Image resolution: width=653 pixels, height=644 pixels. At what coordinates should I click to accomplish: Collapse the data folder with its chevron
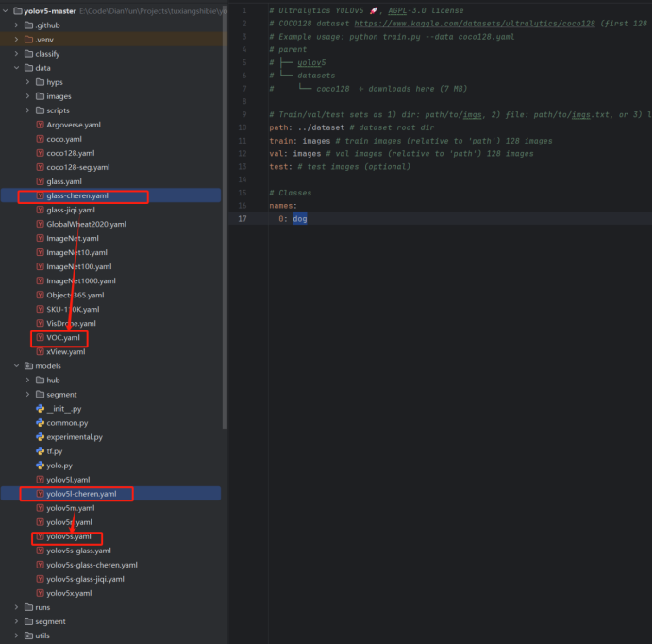(16, 68)
